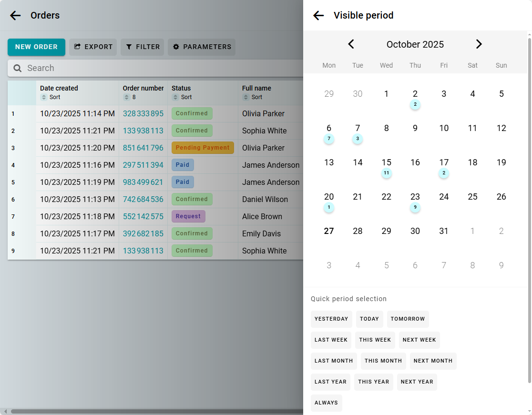The image size is (532, 415).
Task: Click the back arrow next to Orders
Action: coord(15,15)
